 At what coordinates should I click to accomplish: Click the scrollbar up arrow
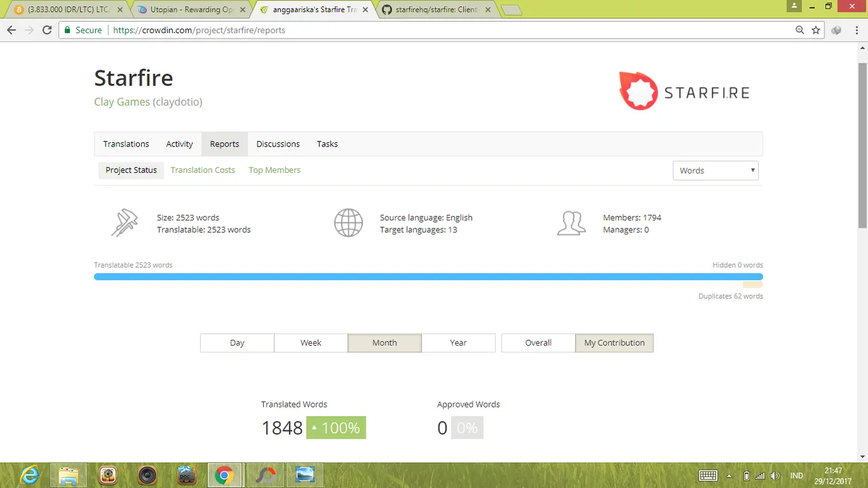click(863, 47)
